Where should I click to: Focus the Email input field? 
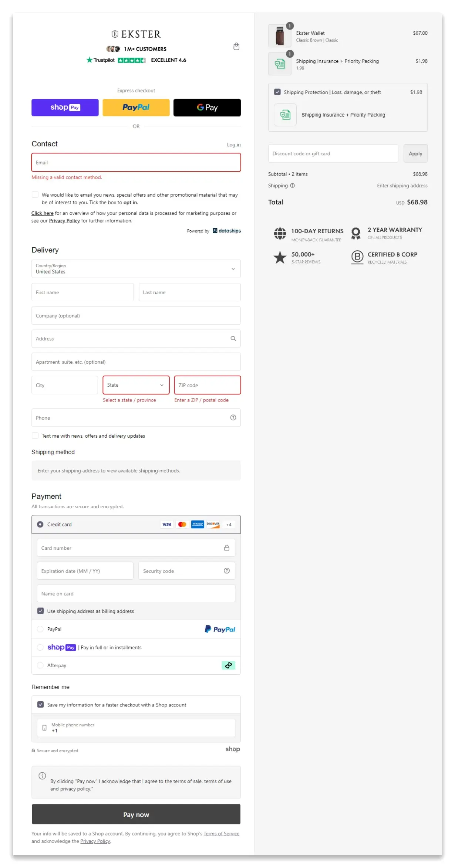coord(136,162)
